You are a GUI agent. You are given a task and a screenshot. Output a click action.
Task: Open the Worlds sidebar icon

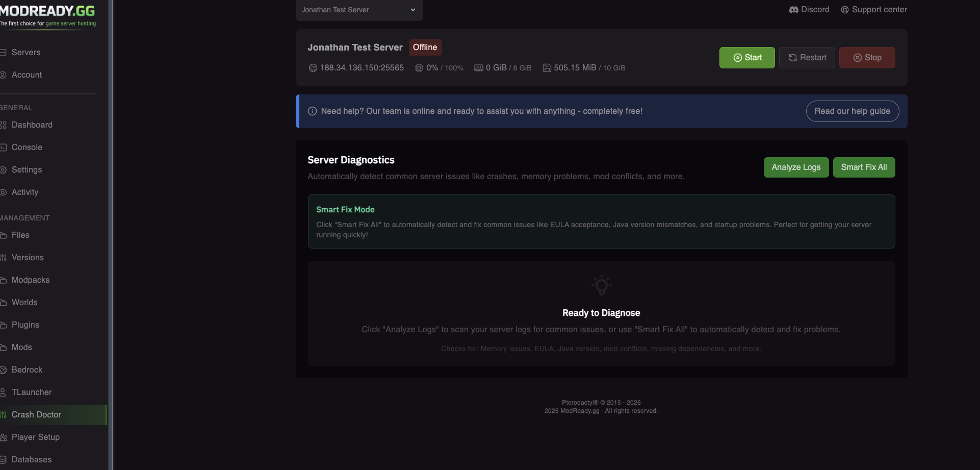pyautogui.click(x=4, y=302)
